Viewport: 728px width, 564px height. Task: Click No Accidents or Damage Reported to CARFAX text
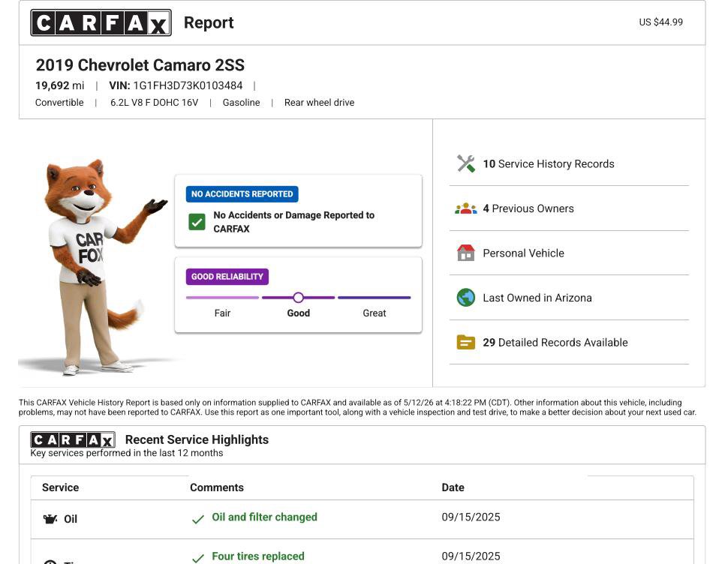[x=294, y=222]
